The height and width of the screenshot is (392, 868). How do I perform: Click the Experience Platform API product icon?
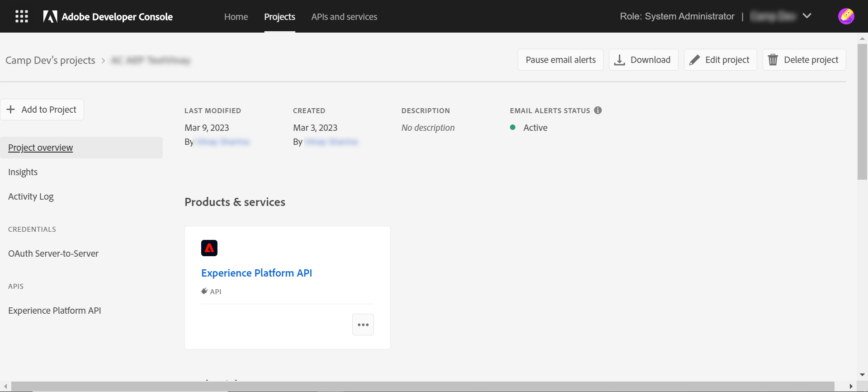209,248
